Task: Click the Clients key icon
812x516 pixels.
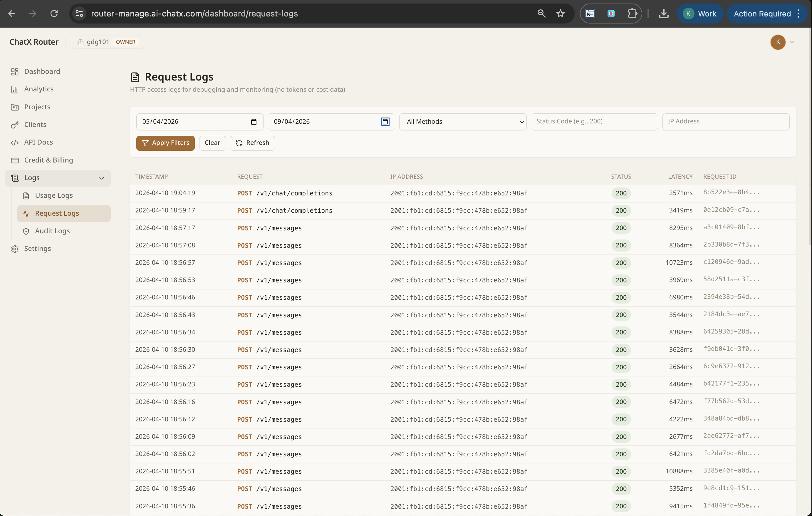Action: click(x=15, y=125)
